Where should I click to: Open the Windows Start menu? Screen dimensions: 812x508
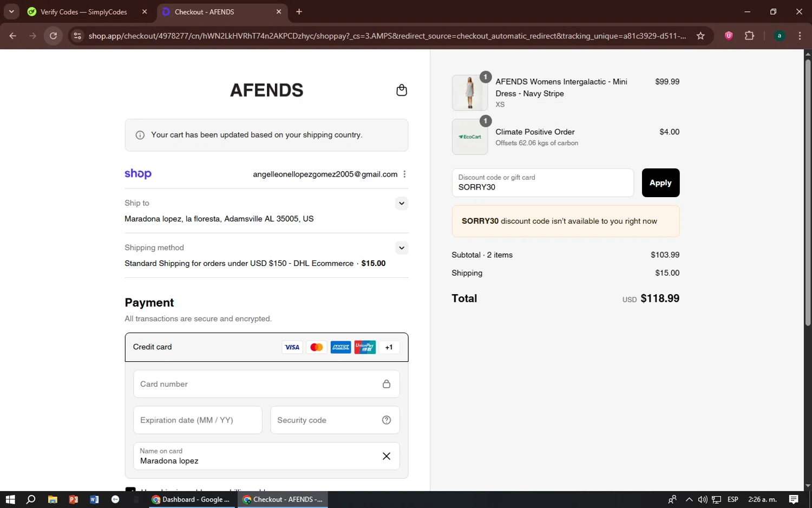[10, 499]
